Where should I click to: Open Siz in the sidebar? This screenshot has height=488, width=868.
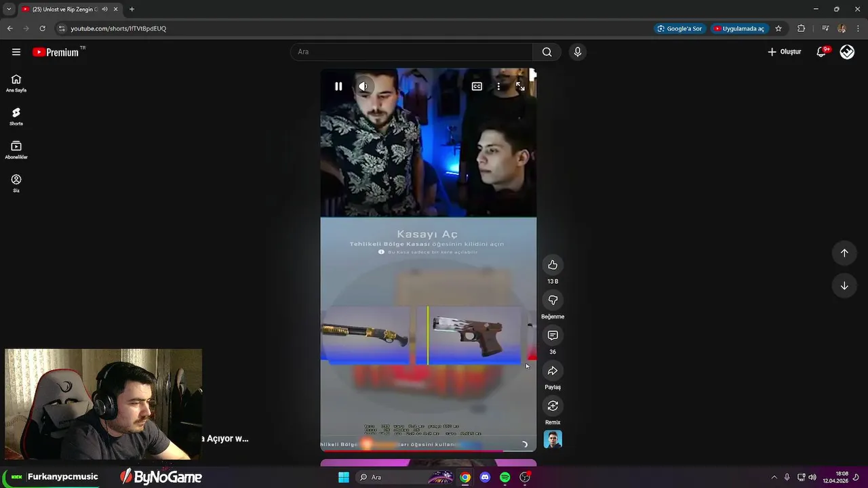16,183
